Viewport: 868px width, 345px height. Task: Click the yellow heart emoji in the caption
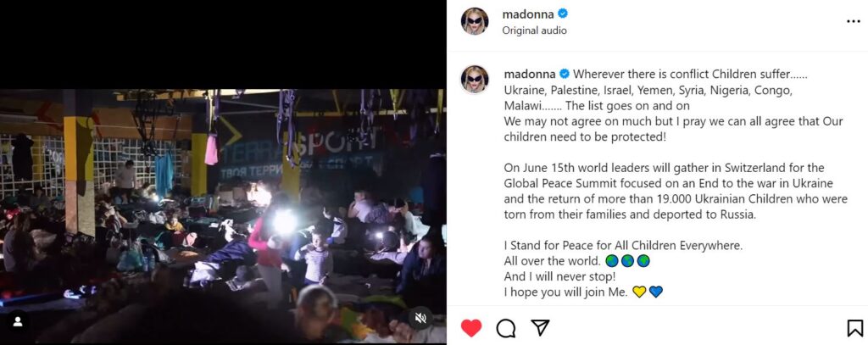point(639,292)
